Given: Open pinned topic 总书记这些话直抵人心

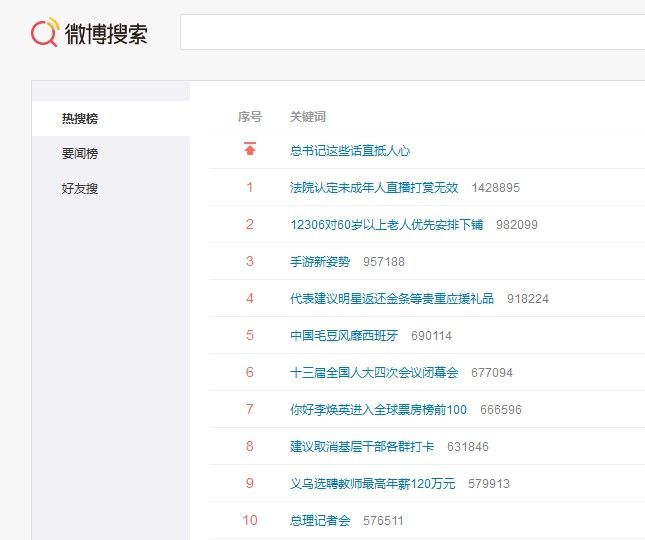Looking at the screenshot, I should [350, 151].
